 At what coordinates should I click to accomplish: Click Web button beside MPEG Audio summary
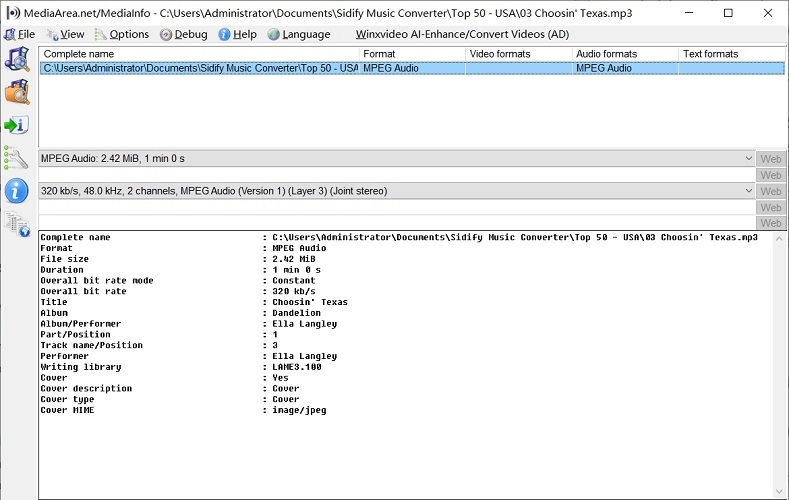tap(770, 159)
